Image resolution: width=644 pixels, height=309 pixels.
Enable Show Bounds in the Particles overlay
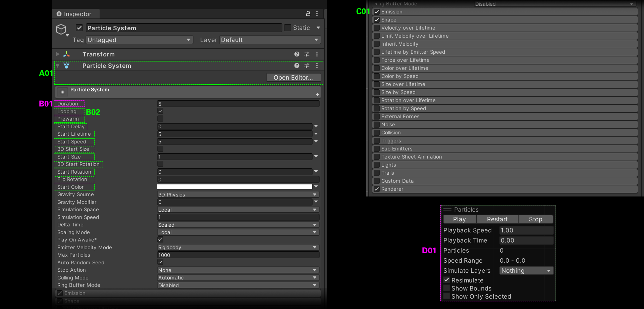(446, 288)
